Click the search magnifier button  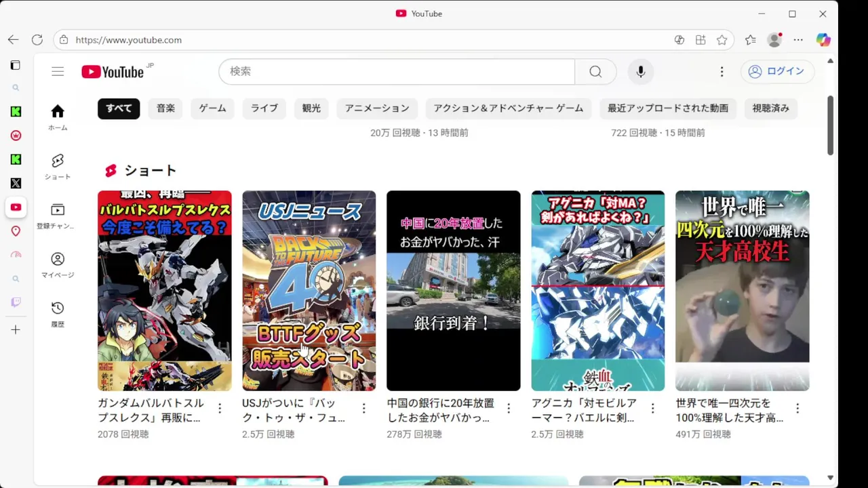(595, 71)
